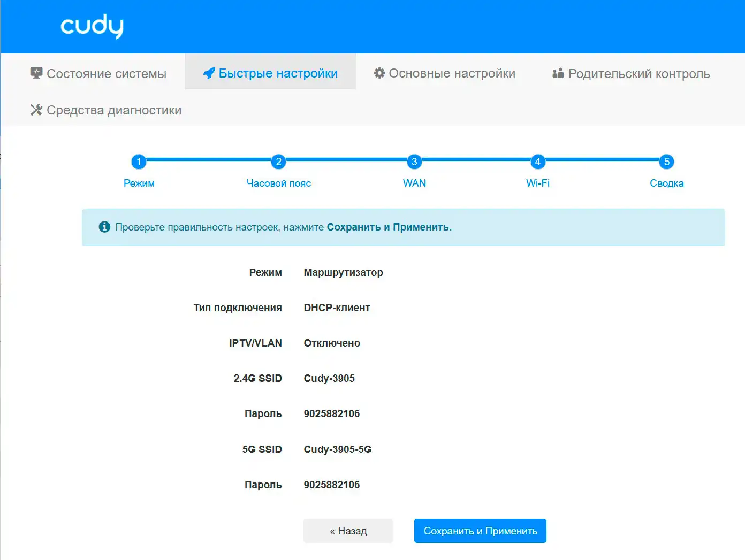Screen dimensions: 745x560
Task: Click the Cudy logo in header
Action: [92, 26]
